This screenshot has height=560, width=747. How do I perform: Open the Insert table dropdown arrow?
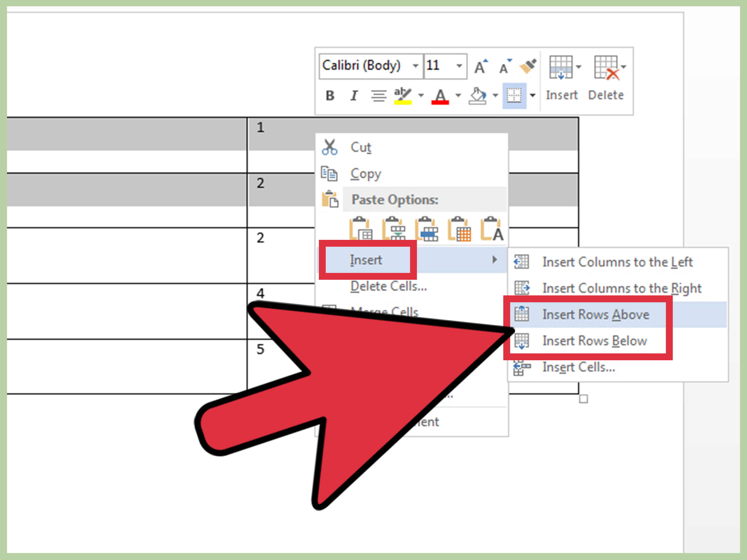578,67
